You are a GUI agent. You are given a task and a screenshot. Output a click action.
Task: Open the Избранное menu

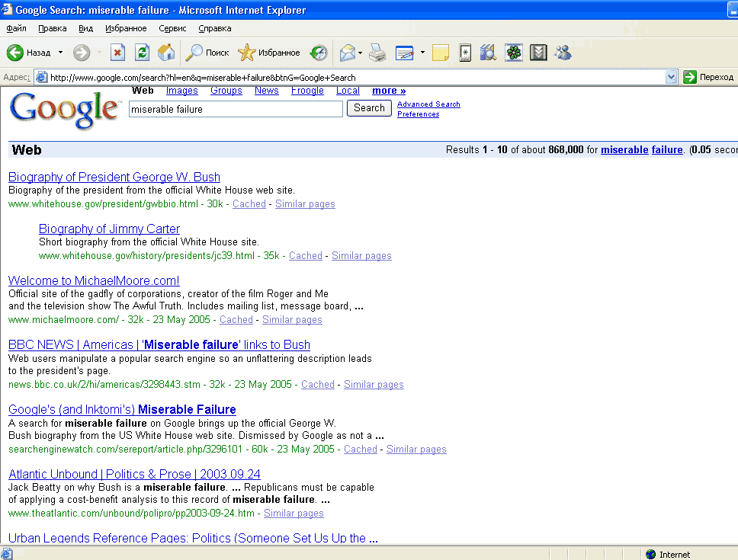coord(126,28)
